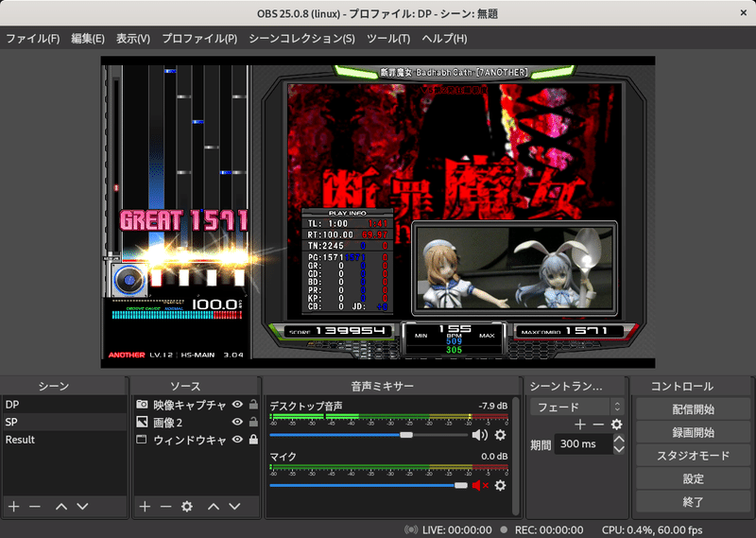Select the DP scene
The image size is (756, 538).
64,405
